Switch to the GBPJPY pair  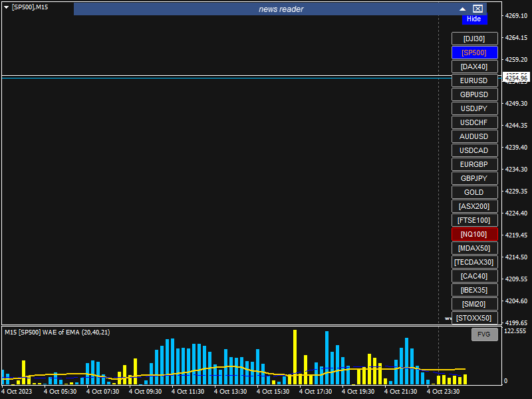click(474, 178)
